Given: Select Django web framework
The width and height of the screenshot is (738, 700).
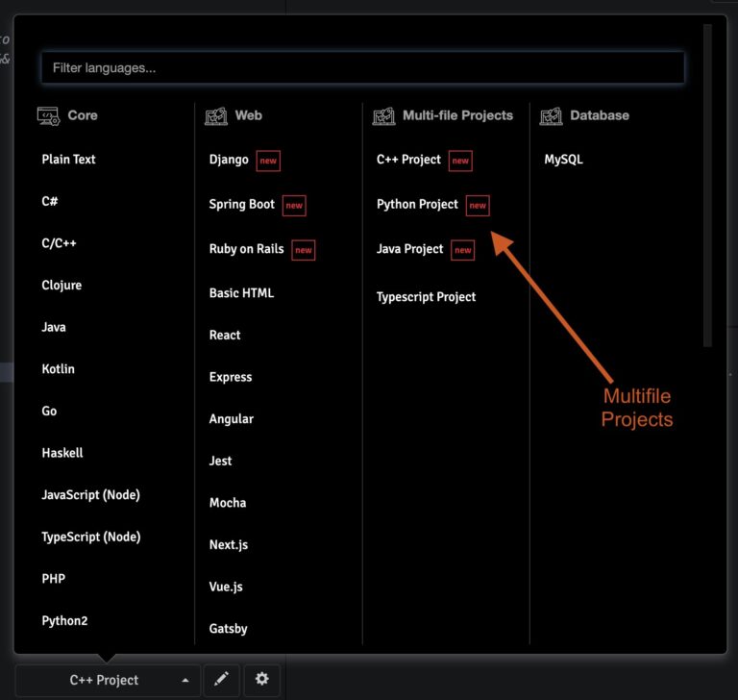Looking at the screenshot, I should [229, 160].
